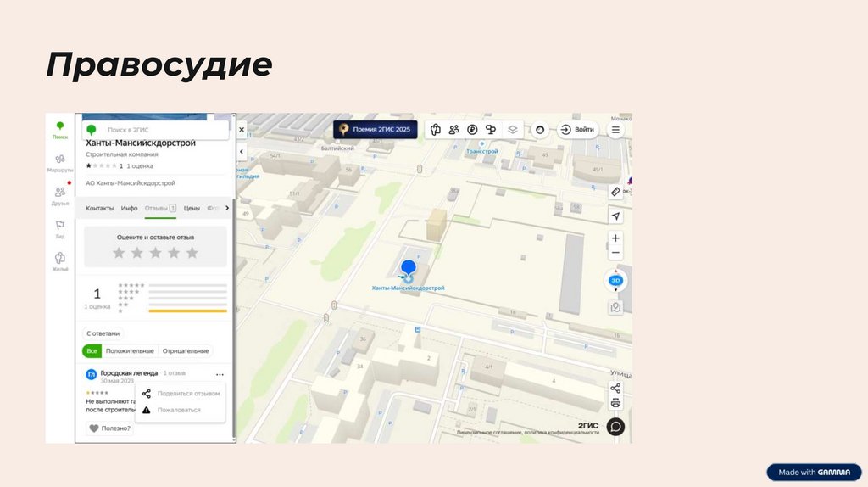Rate with the first star
This screenshot has height=487, width=868.
(119, 253)
